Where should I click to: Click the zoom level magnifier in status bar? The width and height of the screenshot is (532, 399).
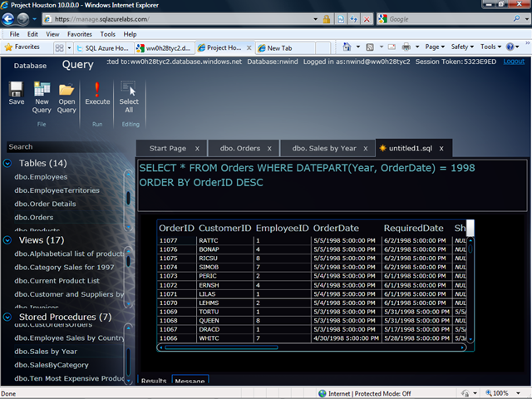point(489,393)
